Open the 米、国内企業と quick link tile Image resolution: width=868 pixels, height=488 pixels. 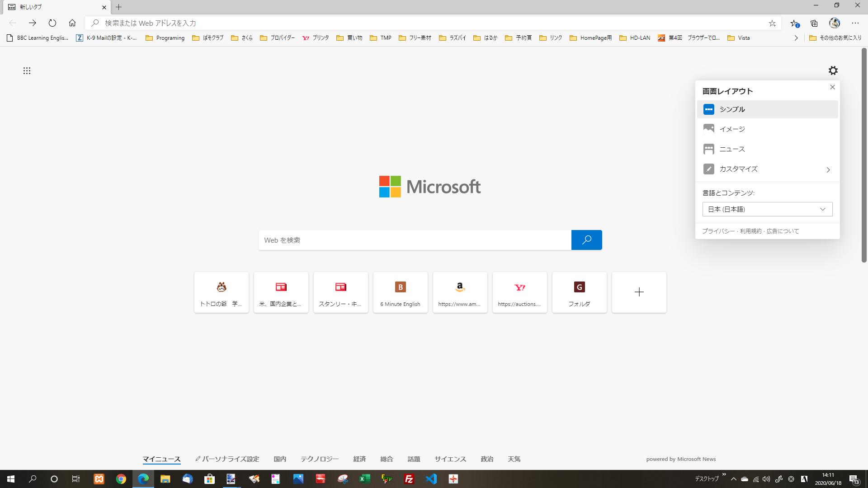(281, 292)
